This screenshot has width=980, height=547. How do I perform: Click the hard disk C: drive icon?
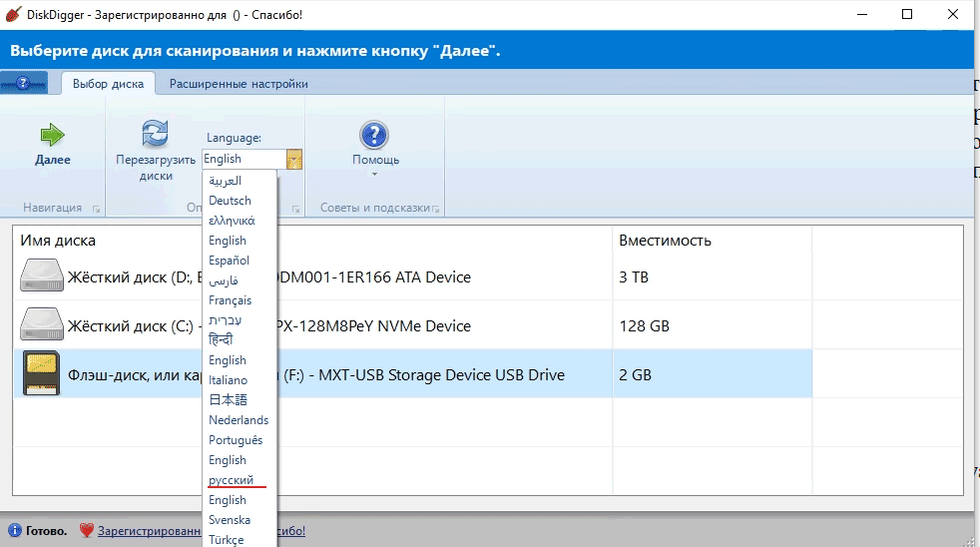[41, 323]
